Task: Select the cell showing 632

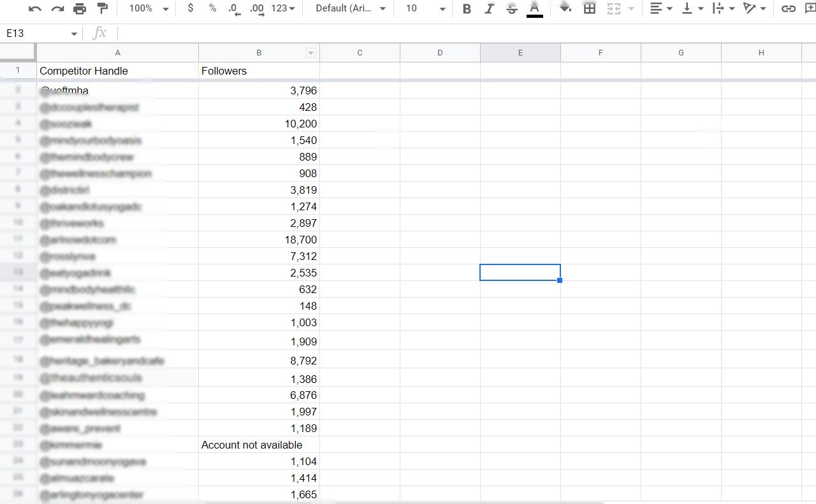Action: (x=259, y=289)
